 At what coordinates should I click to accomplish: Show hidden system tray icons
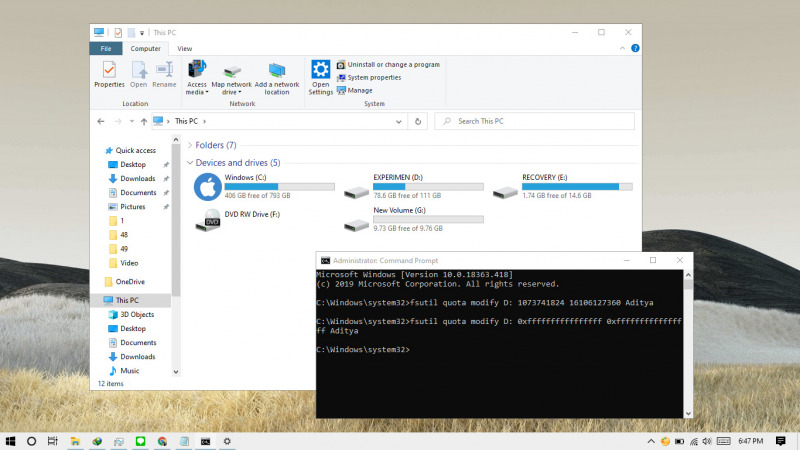[651, 441]
